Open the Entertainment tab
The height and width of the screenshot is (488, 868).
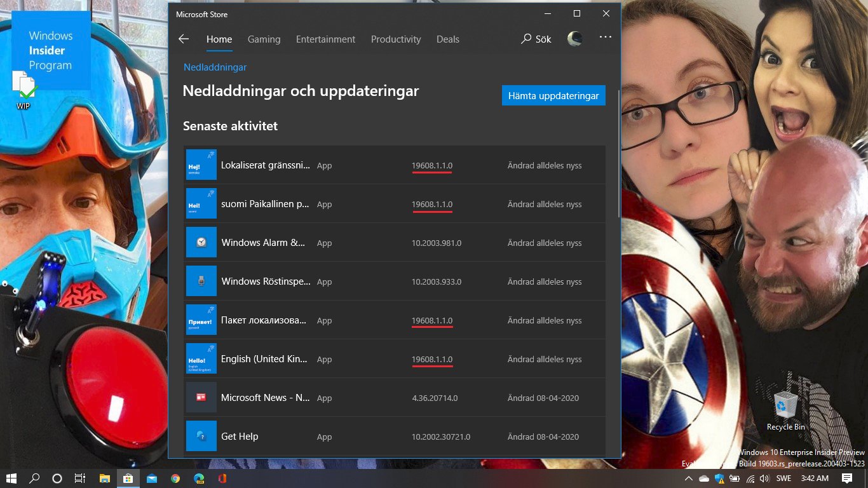click(x=325, y=39)
